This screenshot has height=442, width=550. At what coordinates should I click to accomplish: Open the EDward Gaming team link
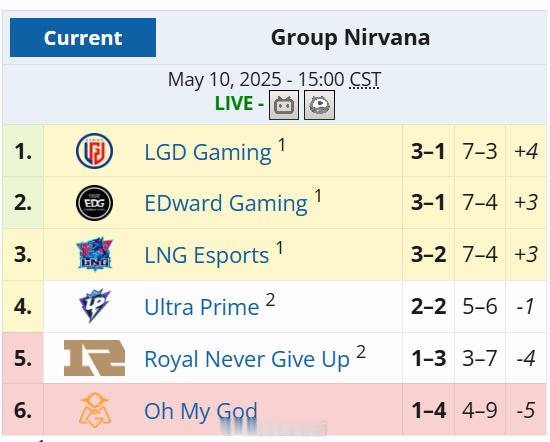pos(226,204)
